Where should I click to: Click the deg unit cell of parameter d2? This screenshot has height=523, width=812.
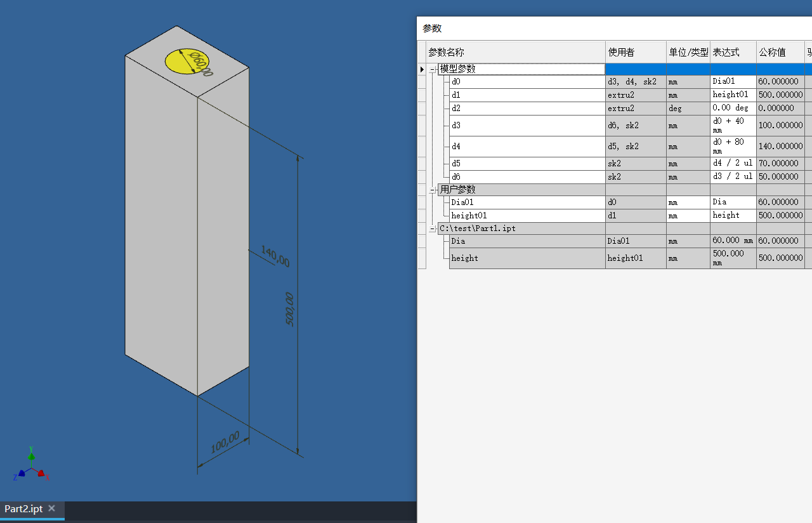[688, 108]
